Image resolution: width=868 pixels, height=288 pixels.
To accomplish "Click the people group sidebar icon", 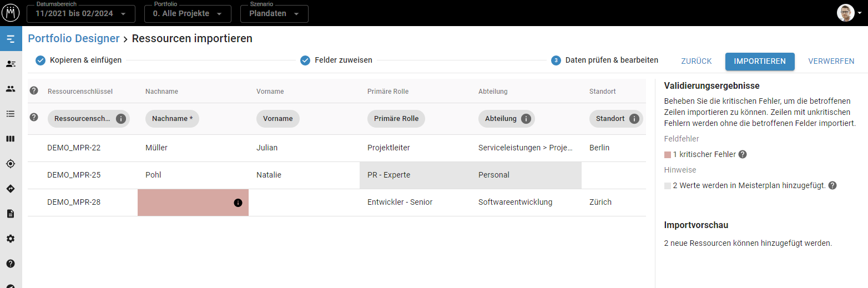I will (11, 89).
